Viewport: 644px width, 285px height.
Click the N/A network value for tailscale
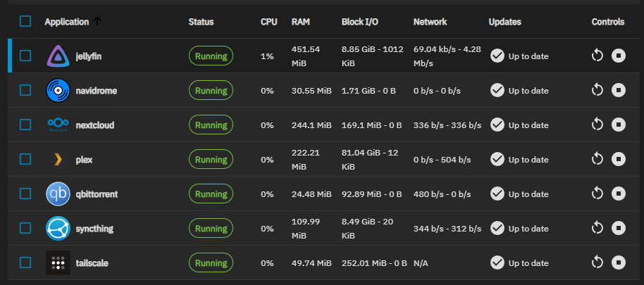point(421,263)
